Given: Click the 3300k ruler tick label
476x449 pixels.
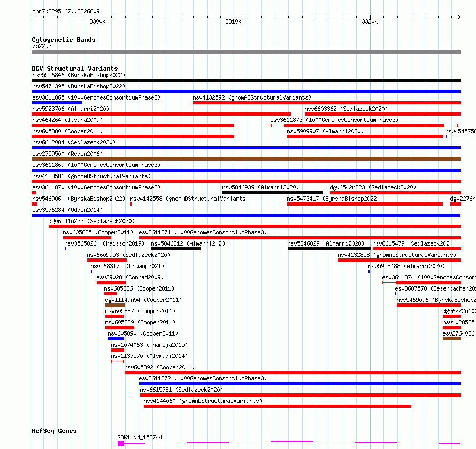Looking at the screenshot, I should click(x=97, y=21).
